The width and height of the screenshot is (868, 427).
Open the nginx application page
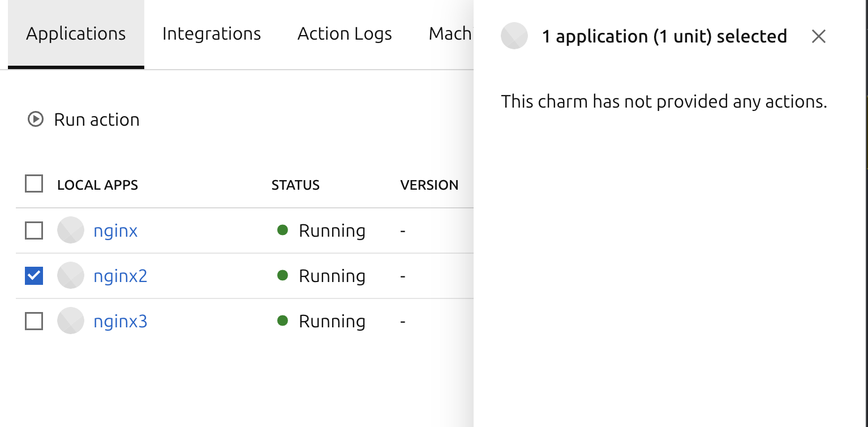[x=115, y=230]
